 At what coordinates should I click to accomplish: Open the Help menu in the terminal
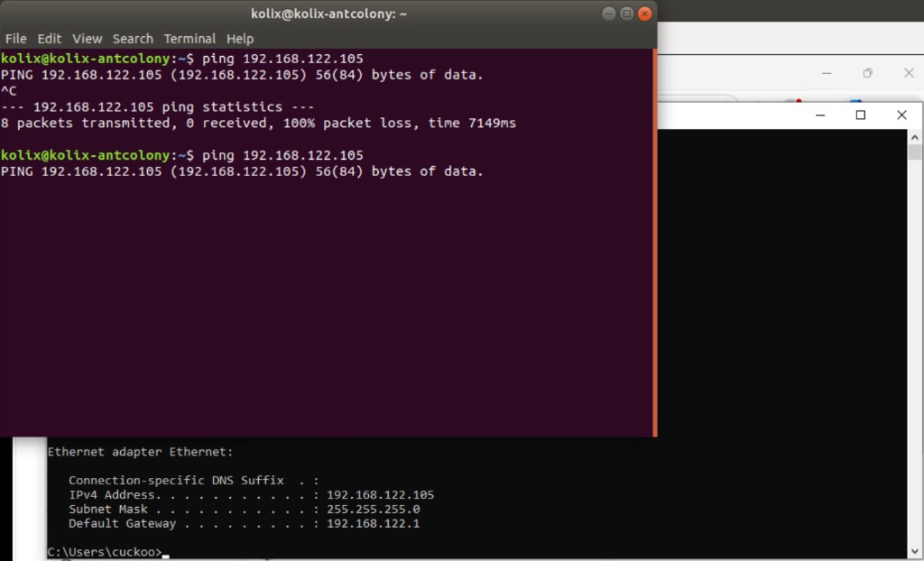tap(240, 39)
